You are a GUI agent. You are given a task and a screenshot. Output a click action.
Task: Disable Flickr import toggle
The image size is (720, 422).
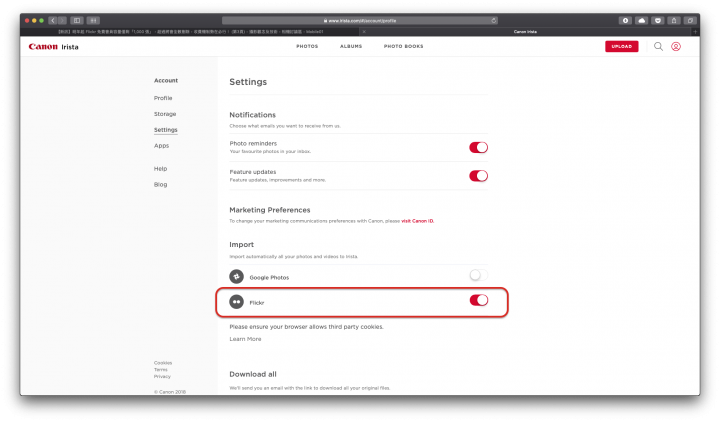(x=478, y=300)
